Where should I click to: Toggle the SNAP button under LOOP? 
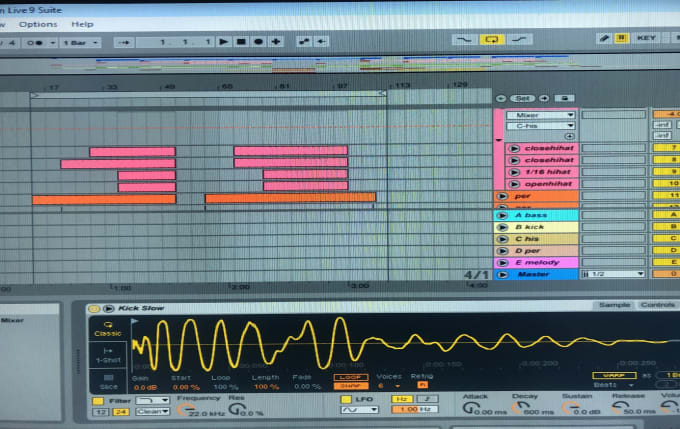click(x=351, y=386)
